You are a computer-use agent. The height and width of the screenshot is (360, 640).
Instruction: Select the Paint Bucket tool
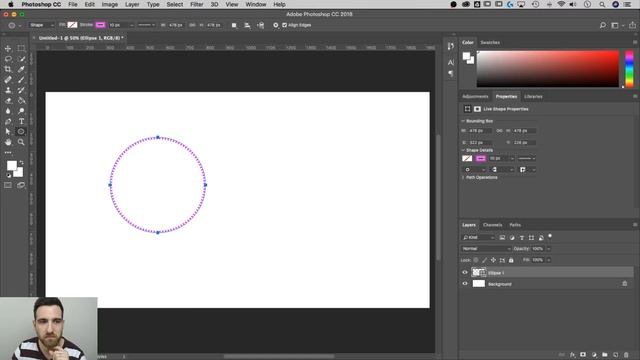tap(21, 100)
